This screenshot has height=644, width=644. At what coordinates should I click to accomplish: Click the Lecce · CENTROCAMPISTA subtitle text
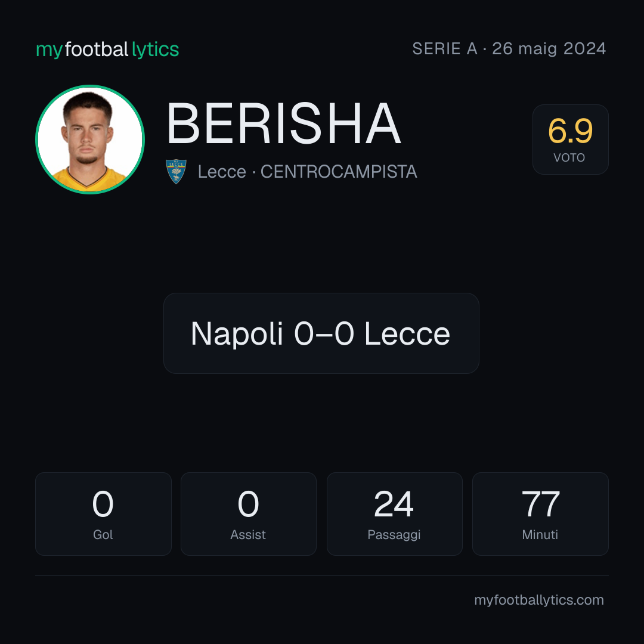[x=307, y=172]
